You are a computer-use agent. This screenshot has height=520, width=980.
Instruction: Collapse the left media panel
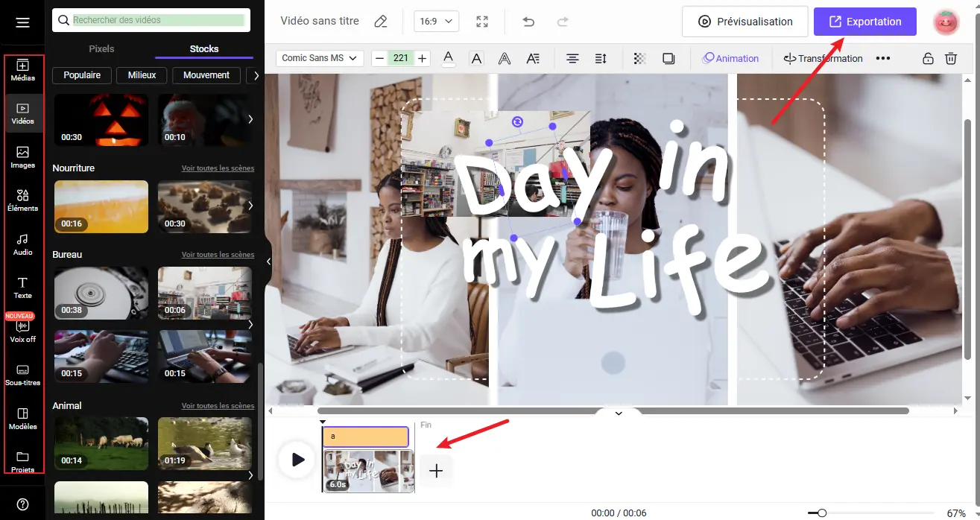[268, 261]
